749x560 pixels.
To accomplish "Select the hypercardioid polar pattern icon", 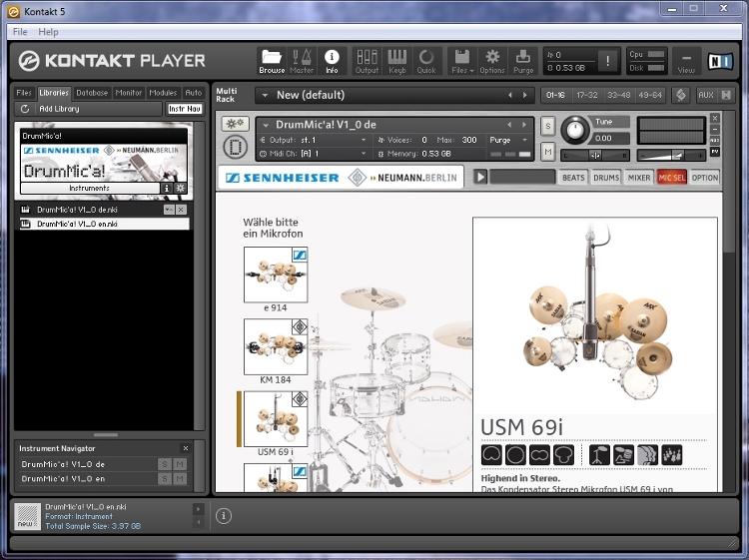I will [x=563, y=455].
